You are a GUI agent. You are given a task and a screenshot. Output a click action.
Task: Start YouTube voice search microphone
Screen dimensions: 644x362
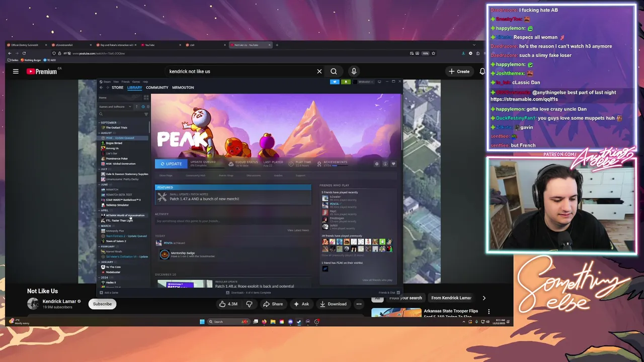354,71
